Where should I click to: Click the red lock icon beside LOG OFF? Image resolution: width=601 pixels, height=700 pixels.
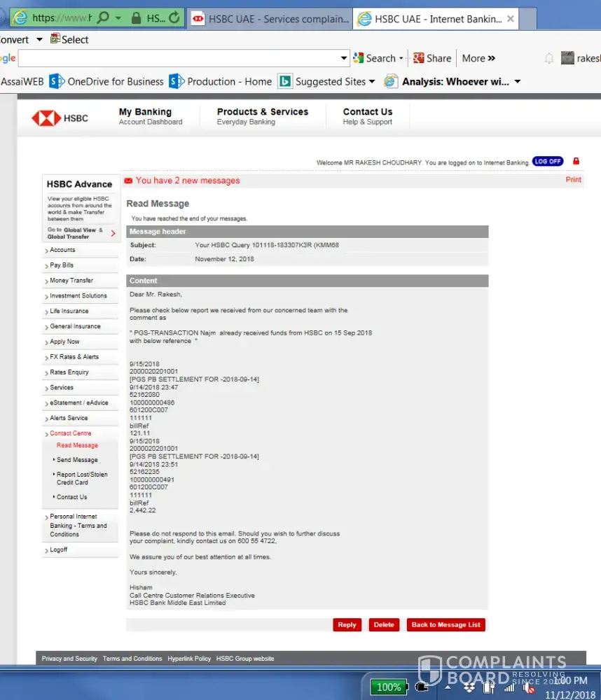[576, 161]
